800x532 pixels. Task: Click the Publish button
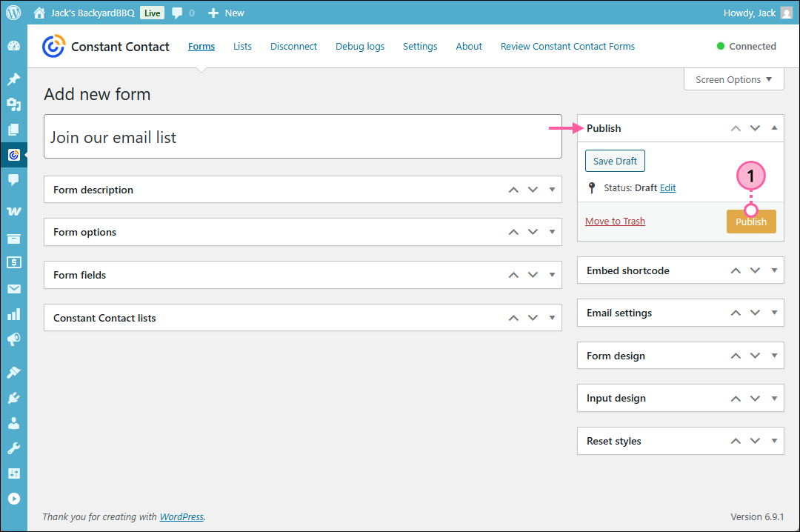(x=751, y=221)
